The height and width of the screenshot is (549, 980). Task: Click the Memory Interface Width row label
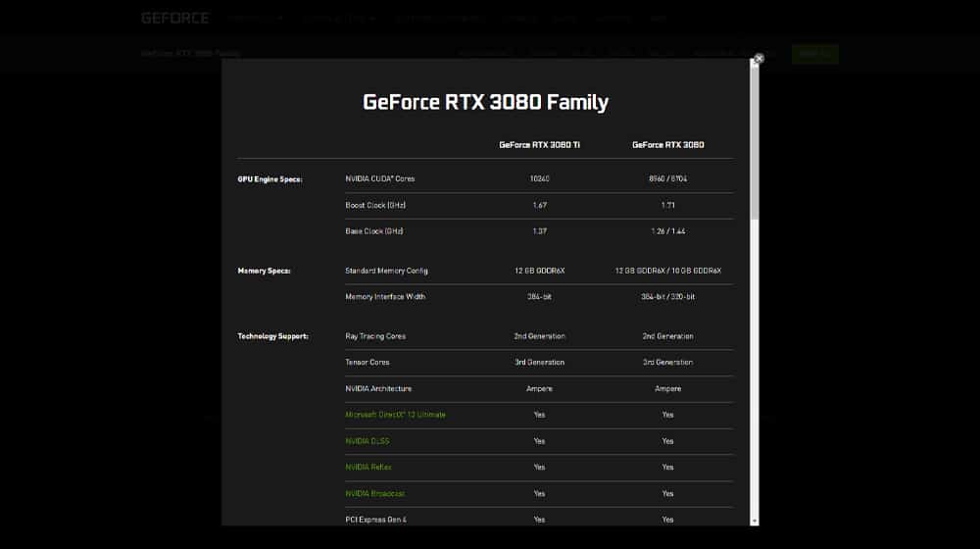tap(385, 297)
